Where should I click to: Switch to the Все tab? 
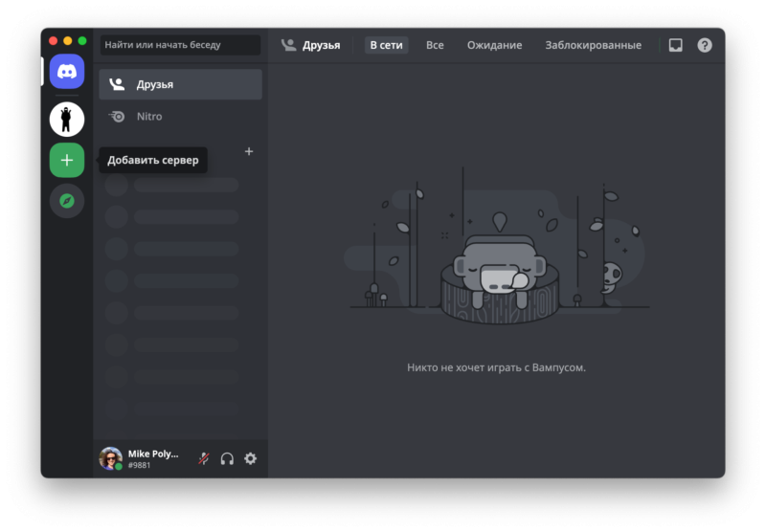435,45
